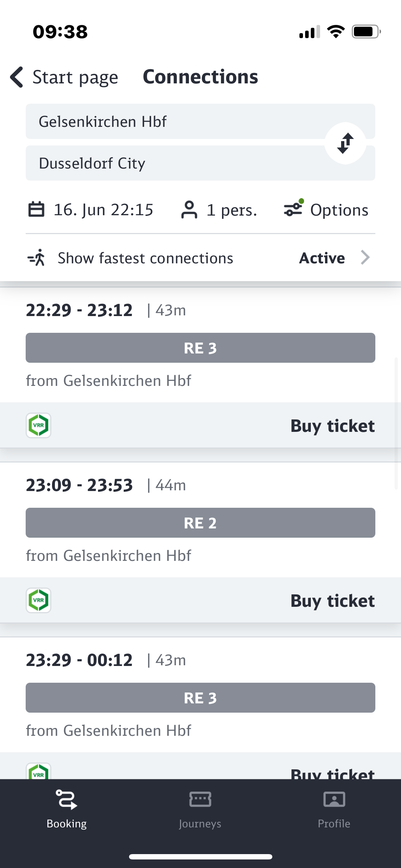
Task: Select the Booking tab
Action: [67, 809]
